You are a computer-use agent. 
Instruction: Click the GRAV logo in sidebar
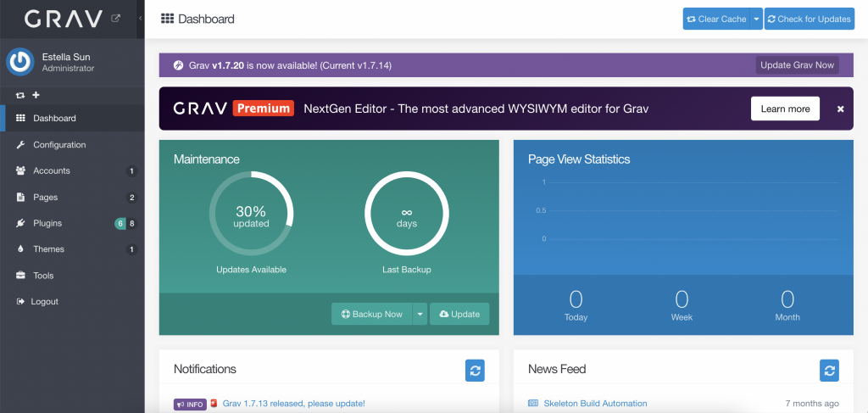(64, 19)
